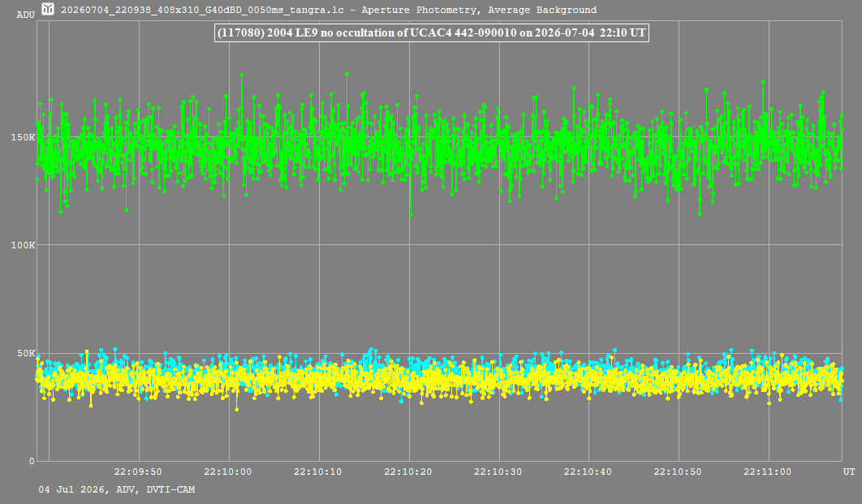This screenshot has width=862, height=504.
Task: Click the Tangra logo icon before the filename
Action: 49,9
